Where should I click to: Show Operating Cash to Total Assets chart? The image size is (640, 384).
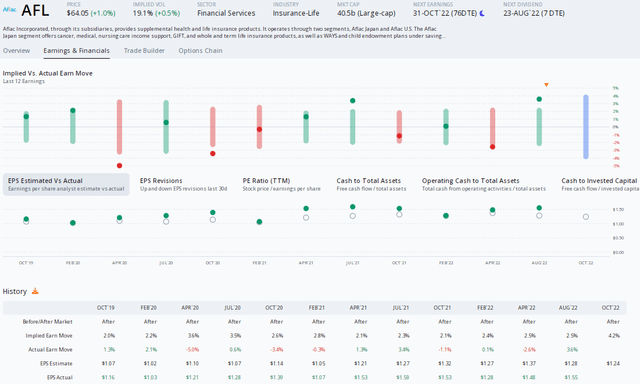[484, 184]
